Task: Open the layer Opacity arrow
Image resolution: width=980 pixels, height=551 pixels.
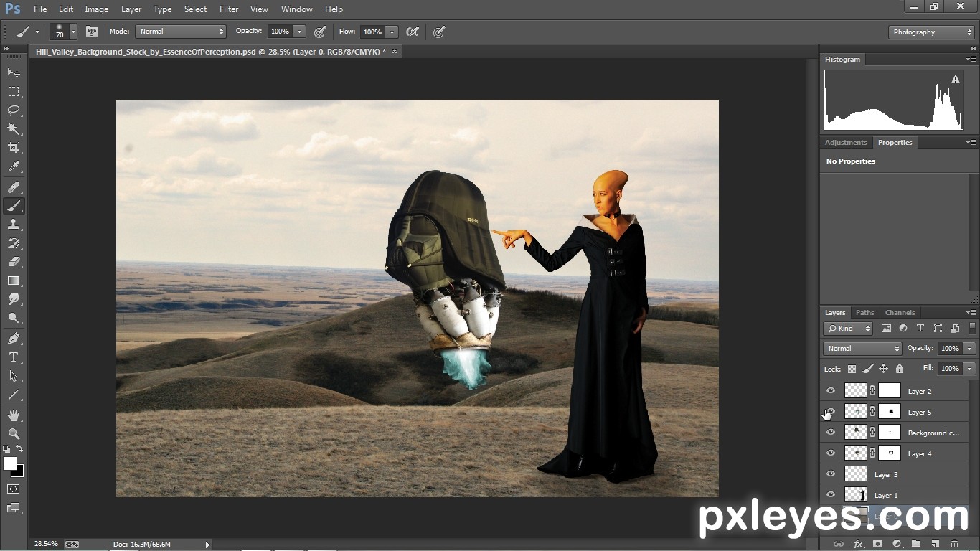Action: 969,348
